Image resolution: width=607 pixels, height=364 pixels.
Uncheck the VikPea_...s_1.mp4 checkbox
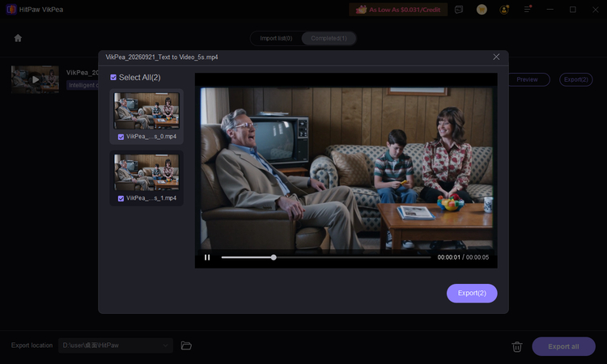[121, 198]
